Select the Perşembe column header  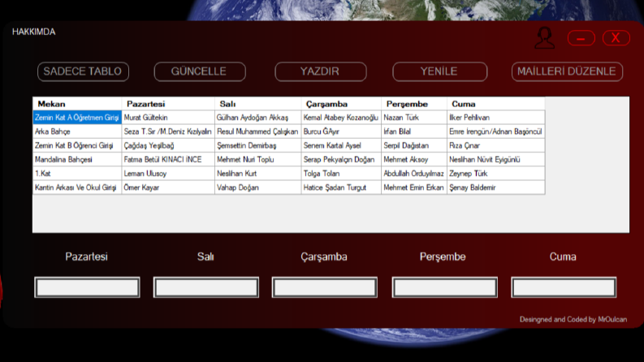click(414, 104)
